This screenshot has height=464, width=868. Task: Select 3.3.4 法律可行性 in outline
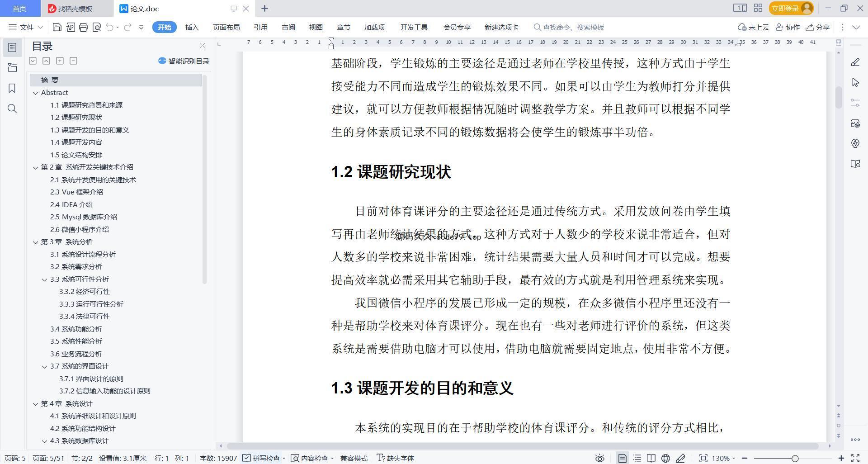[85, 317]
